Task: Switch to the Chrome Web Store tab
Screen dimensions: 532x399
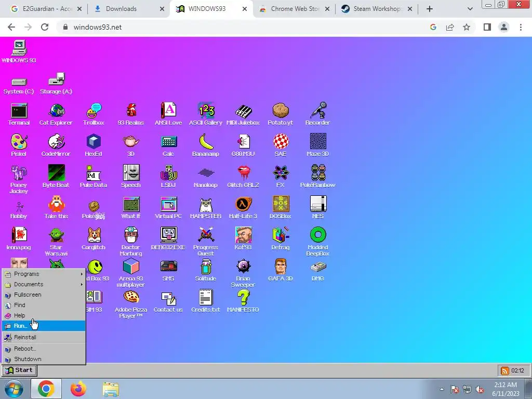Action: click(295, 9)
